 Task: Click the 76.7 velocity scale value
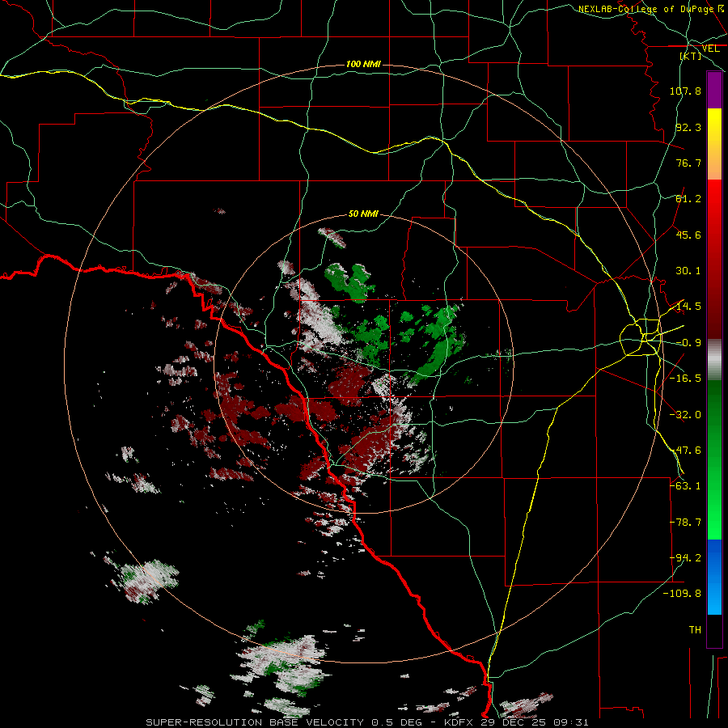coord(688,163)
